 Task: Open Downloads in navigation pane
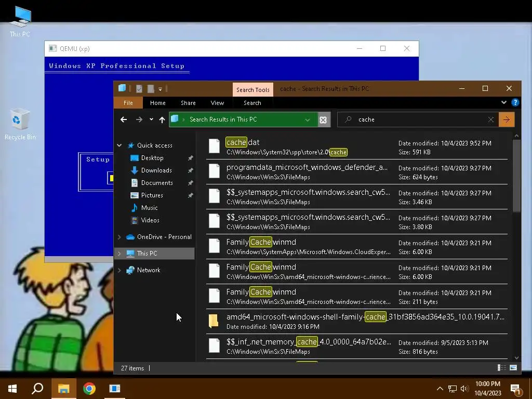[x=156, y=170]
